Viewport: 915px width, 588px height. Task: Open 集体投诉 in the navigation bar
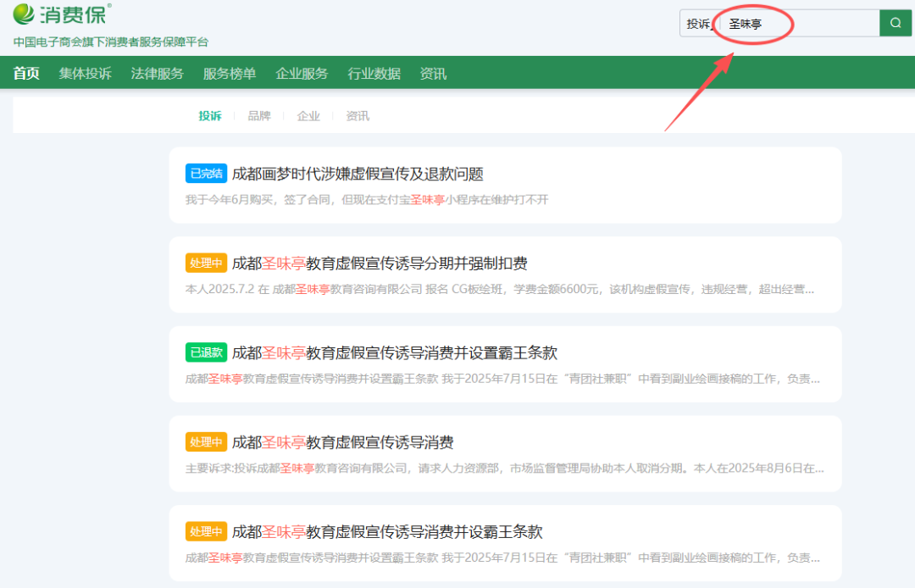pos(86,74)
